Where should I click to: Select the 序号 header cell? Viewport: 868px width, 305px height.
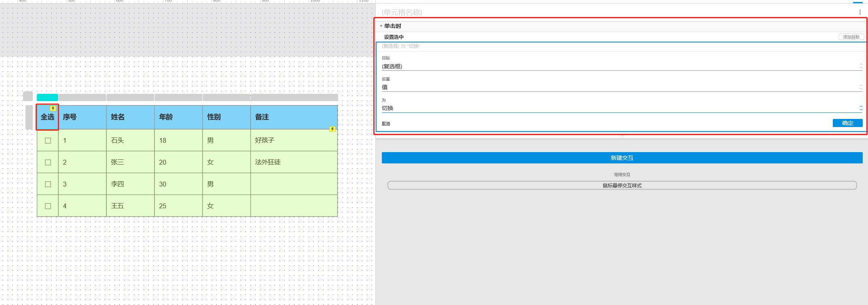(x=83, y=117)
